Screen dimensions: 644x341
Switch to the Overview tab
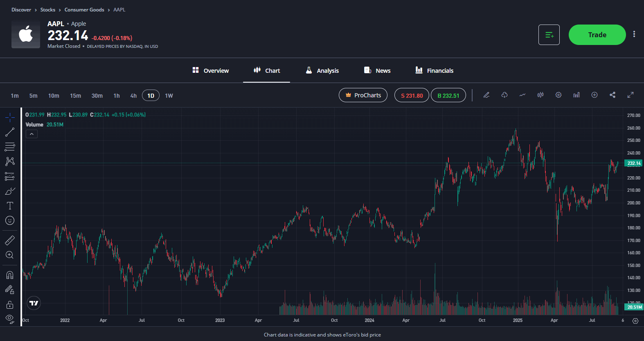(x=211, y=70)
